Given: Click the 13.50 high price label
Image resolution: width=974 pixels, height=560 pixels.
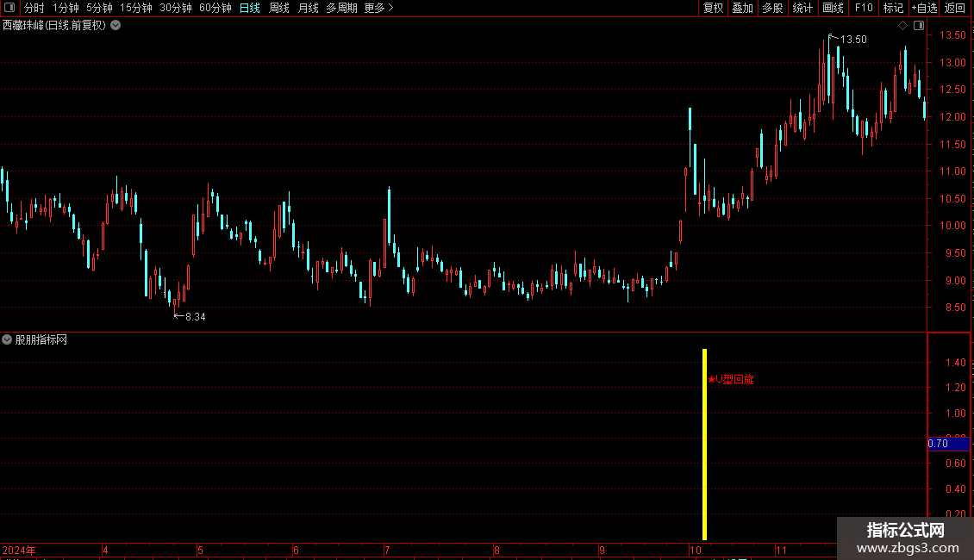Looking at the screenshot, I should (x=852, y=39).
